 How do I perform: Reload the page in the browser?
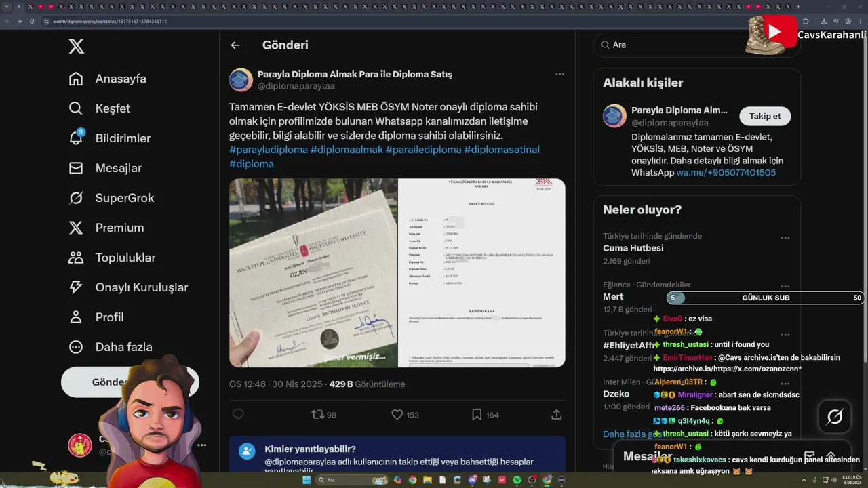click(32, 21)
